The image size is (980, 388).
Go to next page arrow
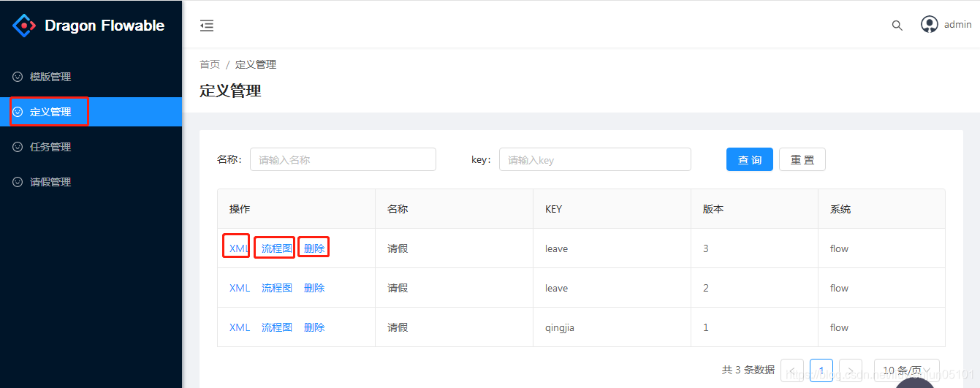click(x=851, y=370)
